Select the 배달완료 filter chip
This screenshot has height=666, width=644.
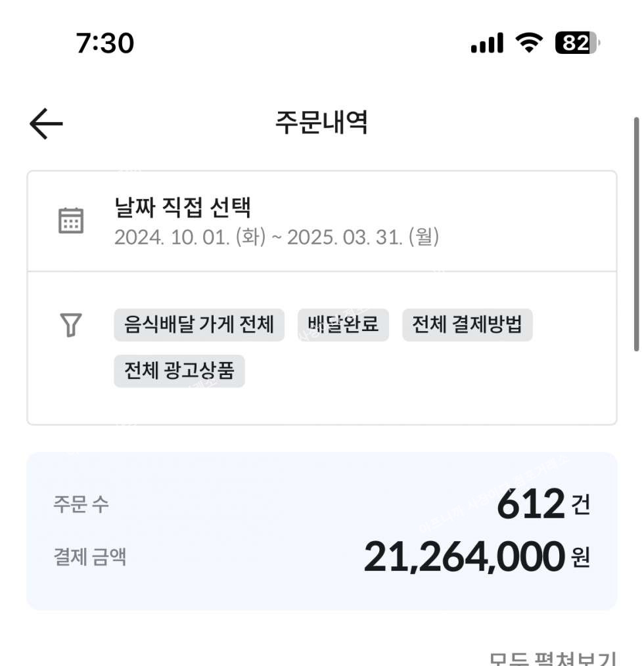[x=343, y=324]
